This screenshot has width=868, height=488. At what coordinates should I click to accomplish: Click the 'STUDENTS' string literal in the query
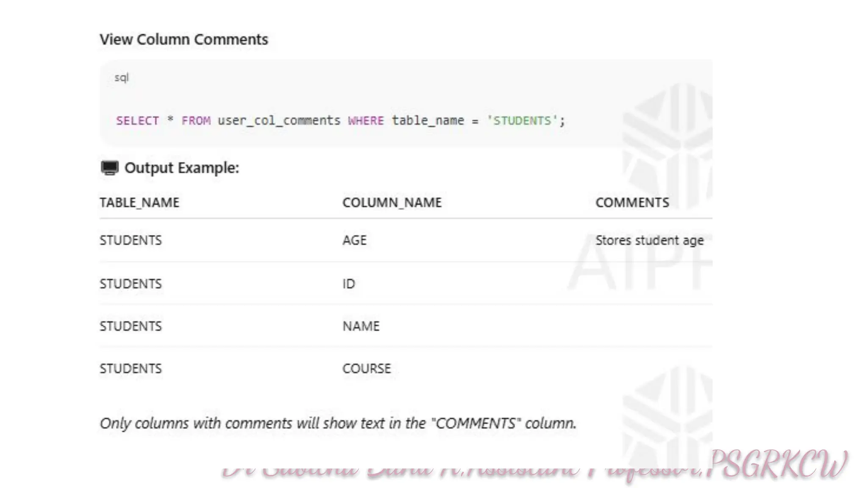[x=522, y=121]
